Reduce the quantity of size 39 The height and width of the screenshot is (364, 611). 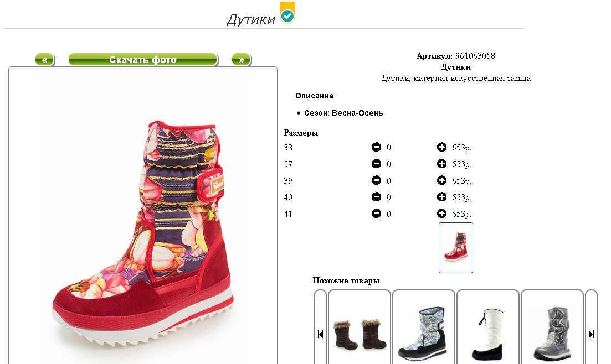tap(376, 180)
